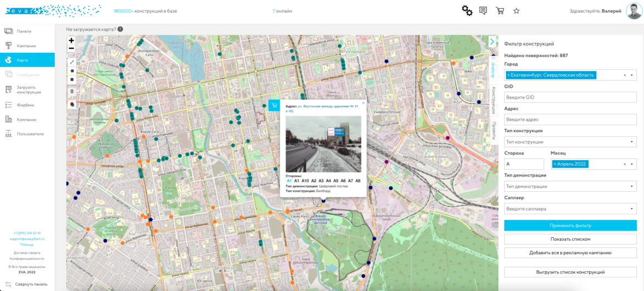This screenshot has height=291, width=644.
Task: Select the draw rectangle tool on map
Action: (x=71, y=79)
